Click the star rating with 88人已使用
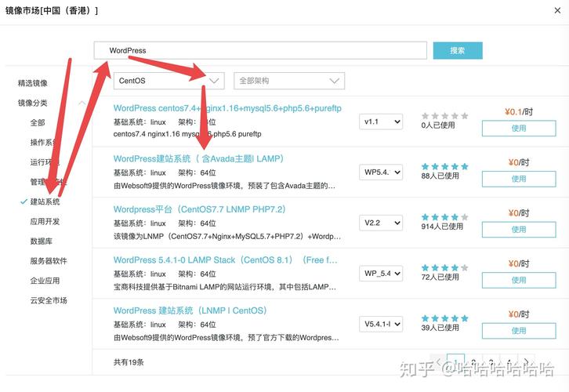Image resolution: width=569 pixels, height=392 pixels. coord(445,166)
